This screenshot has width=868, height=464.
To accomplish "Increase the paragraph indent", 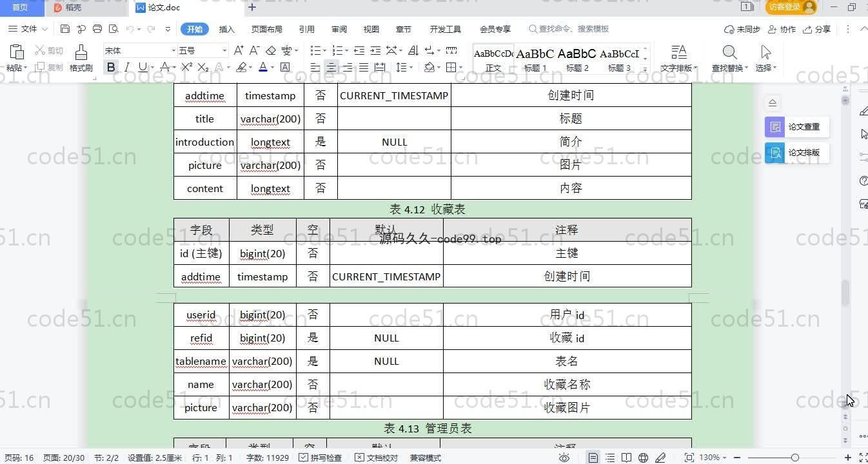I will pyautogui.click(x=375, y=50).
